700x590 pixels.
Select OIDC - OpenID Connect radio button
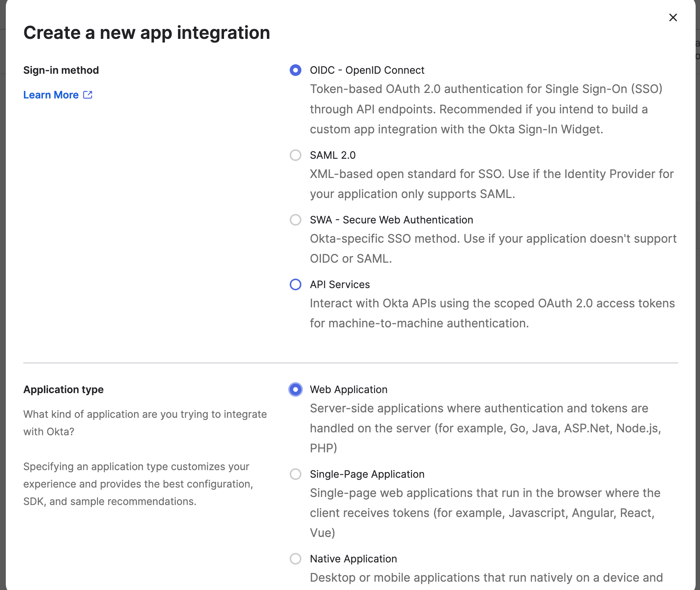click(x=296, y=70)
